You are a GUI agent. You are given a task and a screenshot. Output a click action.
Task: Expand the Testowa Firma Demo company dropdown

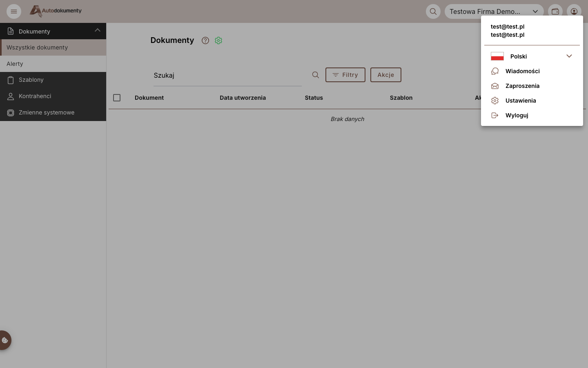[x=494, y=11]
